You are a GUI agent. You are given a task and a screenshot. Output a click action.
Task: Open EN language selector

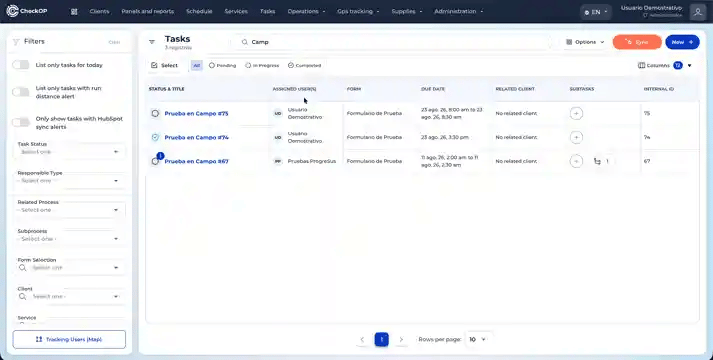click(596, 12)
